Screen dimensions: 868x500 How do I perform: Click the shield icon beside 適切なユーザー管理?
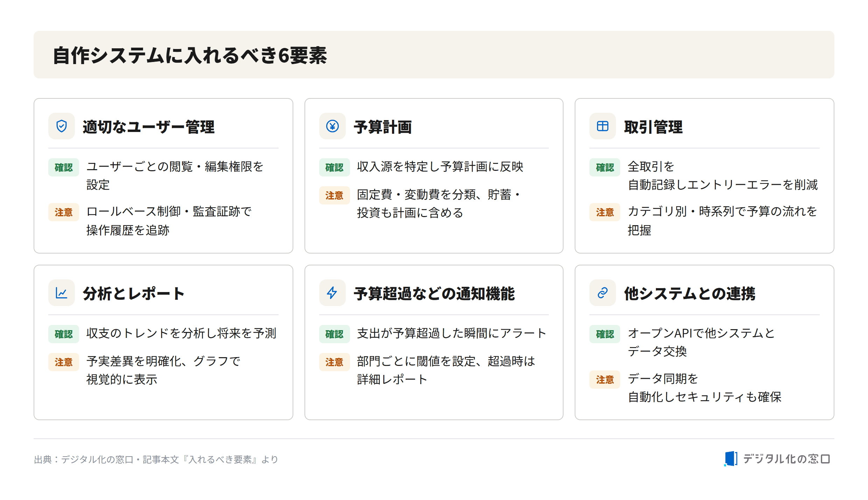pos(62,126)
